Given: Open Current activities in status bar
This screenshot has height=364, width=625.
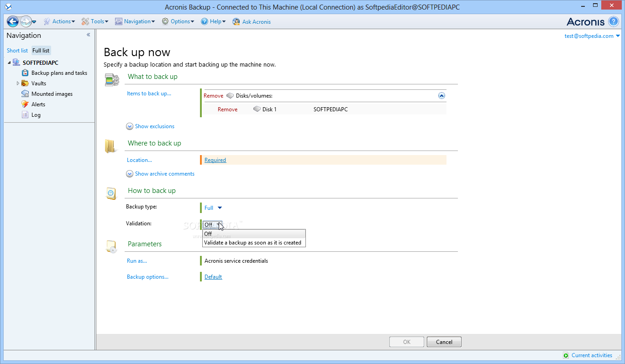Looking at the screenshot, I should 592,355.
